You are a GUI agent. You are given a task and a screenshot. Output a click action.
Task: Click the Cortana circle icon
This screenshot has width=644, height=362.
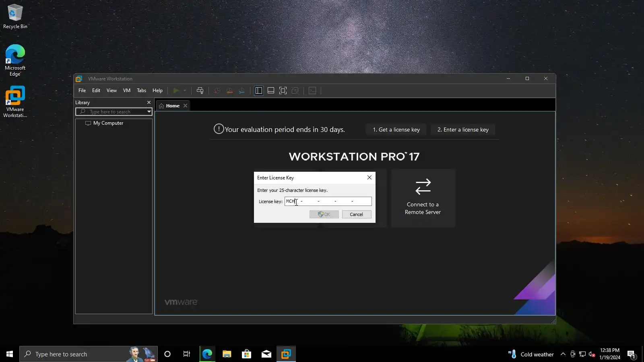[x=167, y=354]
